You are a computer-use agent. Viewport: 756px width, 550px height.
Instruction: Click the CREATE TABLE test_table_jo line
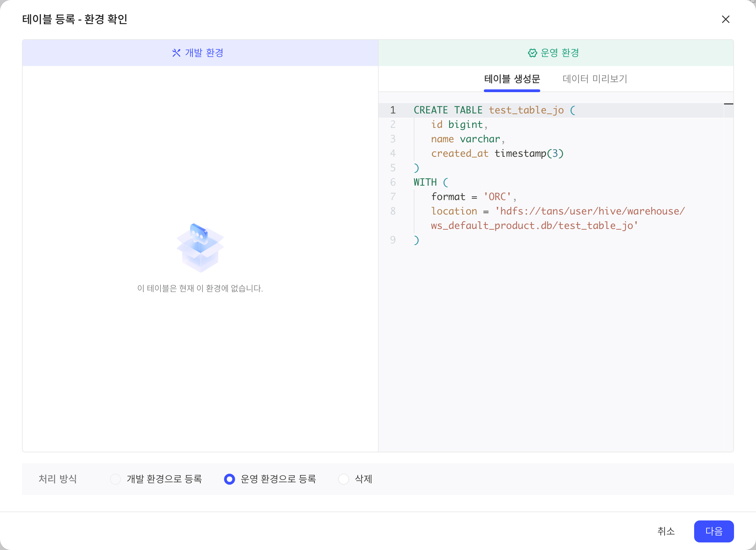click(494, 110)
